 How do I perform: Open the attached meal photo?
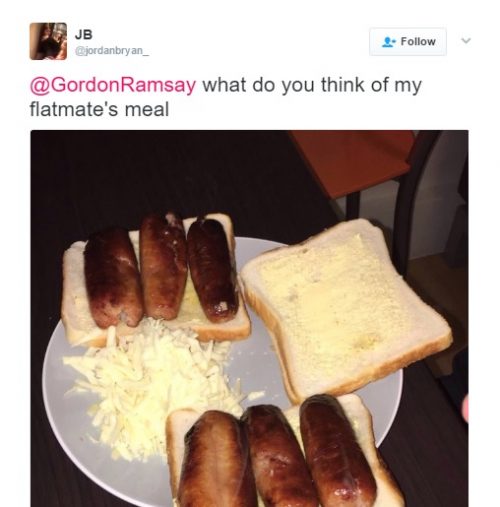[249, 318]
